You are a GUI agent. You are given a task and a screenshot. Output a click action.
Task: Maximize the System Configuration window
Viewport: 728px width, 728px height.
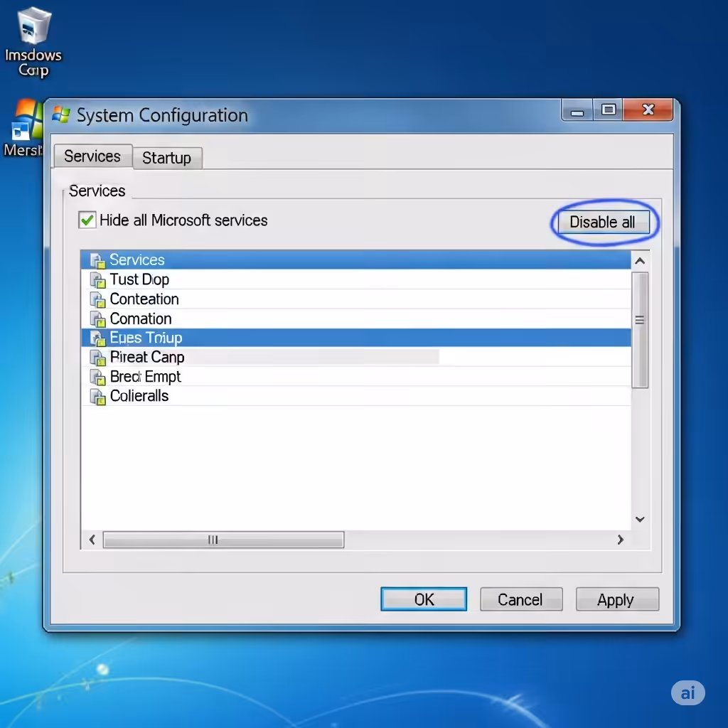pyautogui.click(x=609, y=110)
